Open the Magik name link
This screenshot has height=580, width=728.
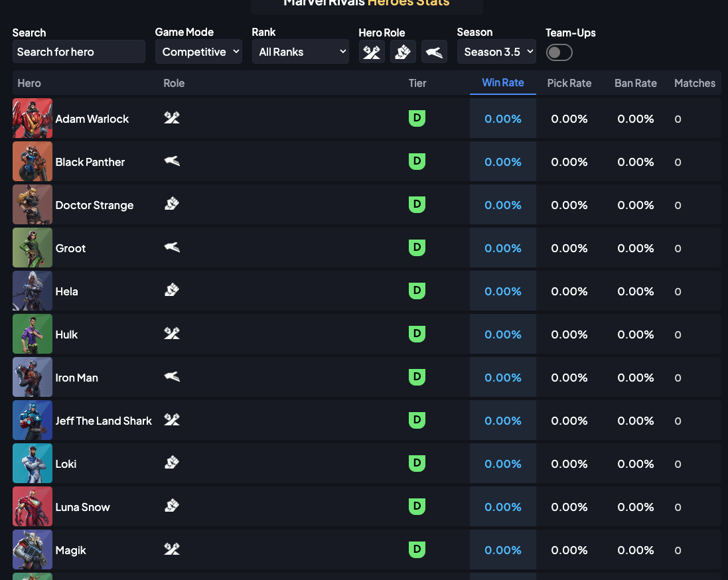point(70,550)
